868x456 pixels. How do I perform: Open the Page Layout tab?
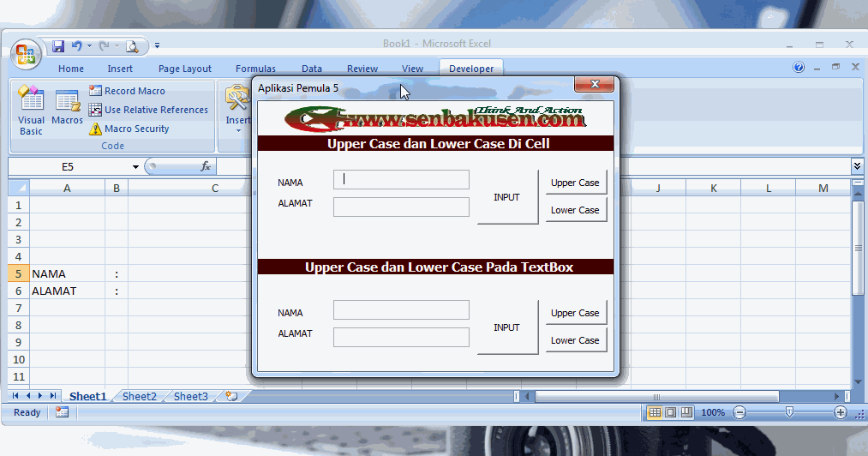(x=185, y=69)
